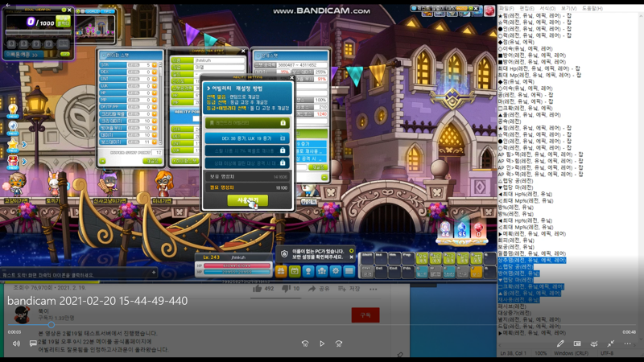Open Notepad File menu
The height and width of the screenshot is (362, 644).
coord(506,8)
